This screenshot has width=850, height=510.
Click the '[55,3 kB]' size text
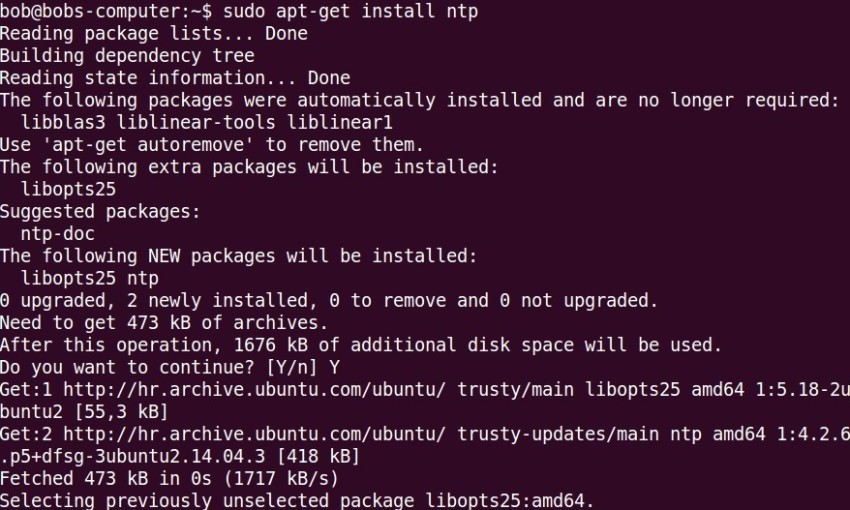(121, 412)
